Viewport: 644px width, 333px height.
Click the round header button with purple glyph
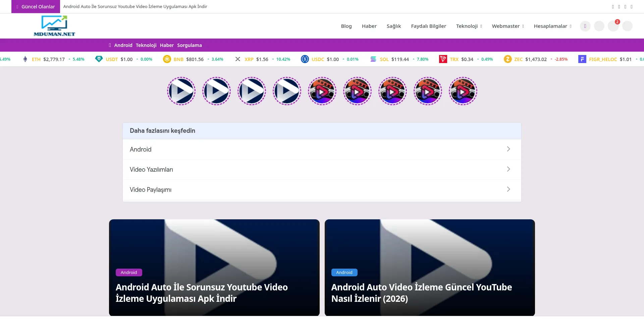click(x=585, y=26)
